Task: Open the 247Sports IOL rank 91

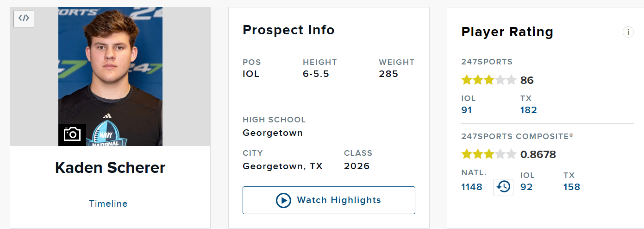Action: (x=467, y=110)
